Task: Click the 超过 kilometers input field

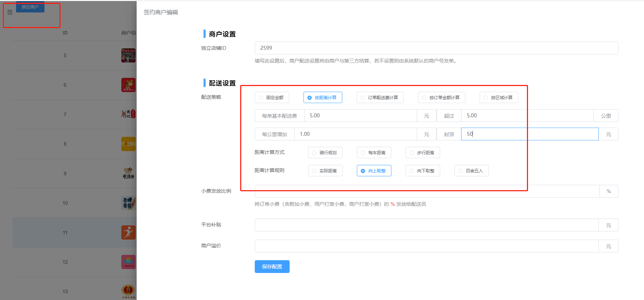Action: click(527, 116)
